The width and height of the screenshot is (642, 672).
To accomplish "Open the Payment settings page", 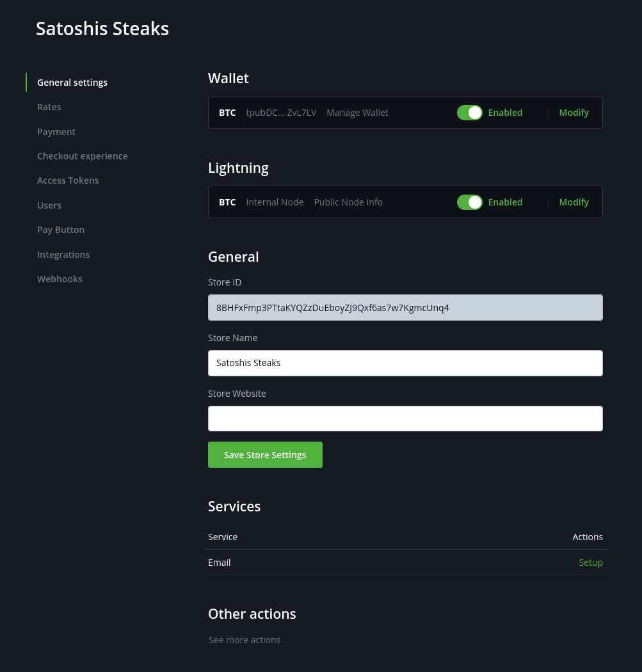I will 56,131.
